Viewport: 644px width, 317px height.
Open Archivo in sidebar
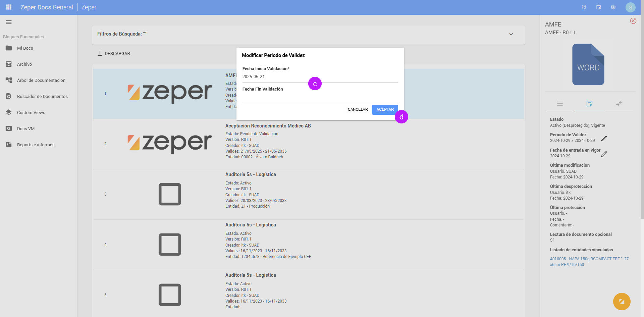39,64
